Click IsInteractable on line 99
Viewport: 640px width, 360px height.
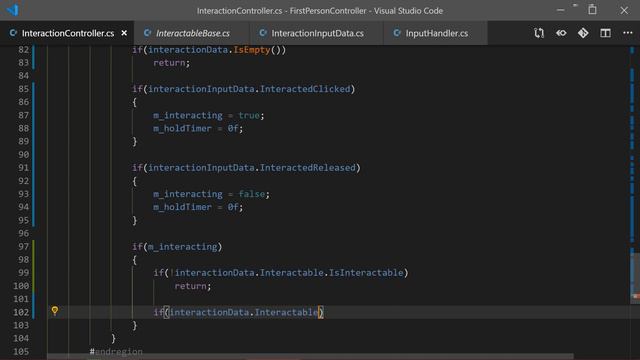coord(366,273)
